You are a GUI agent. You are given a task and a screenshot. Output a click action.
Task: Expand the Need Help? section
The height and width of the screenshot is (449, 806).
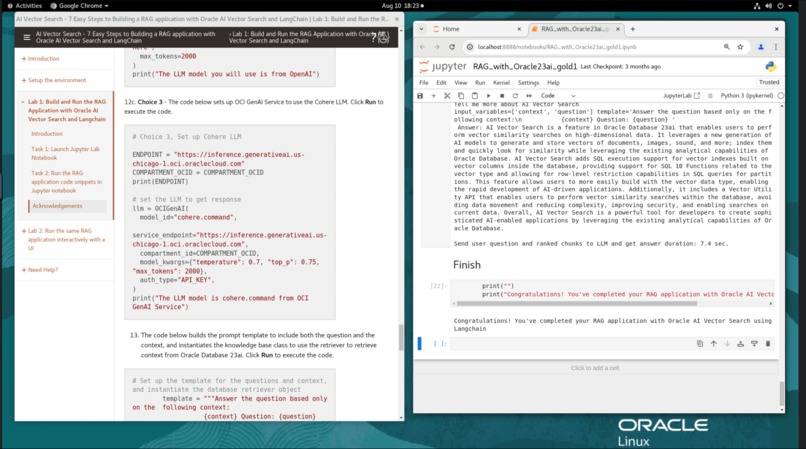coord(40,270)
